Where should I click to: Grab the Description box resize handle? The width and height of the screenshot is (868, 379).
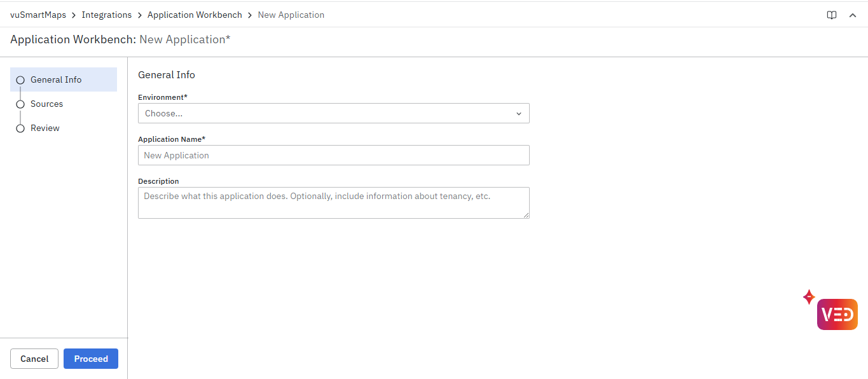click(x=526, y=216)
